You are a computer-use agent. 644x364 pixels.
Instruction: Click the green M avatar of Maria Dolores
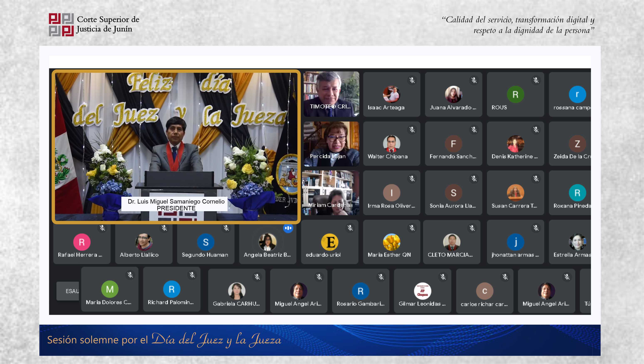click(110, 289)
